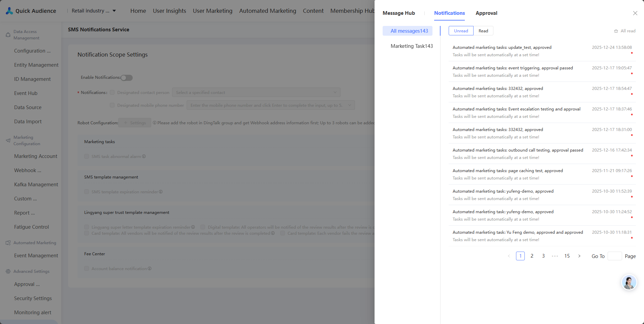Check Designated mobile phone number checkbox

click(112, 105)
